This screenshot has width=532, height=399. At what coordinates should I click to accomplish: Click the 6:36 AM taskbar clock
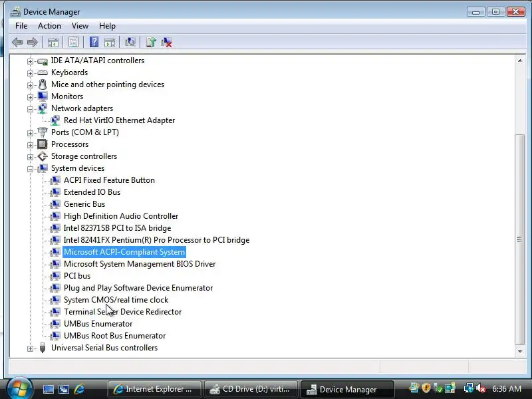point(507,388)
